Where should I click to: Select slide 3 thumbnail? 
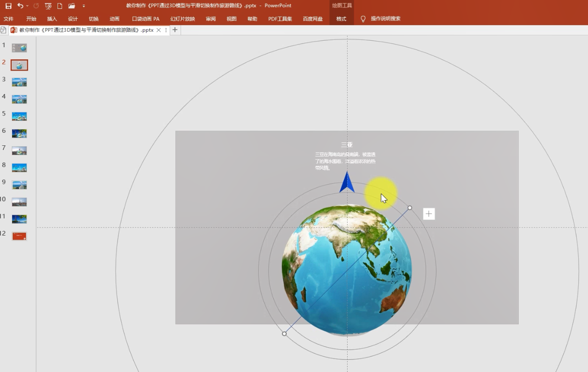coord(19,82)
